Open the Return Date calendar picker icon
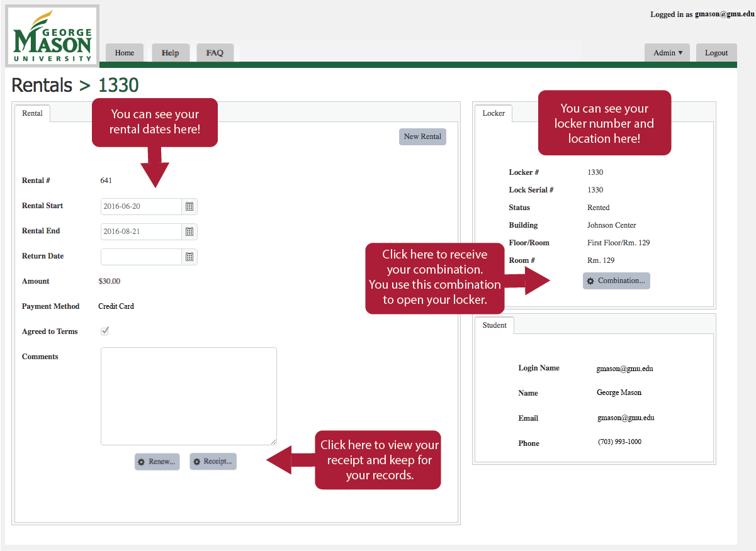 [x=189, y=257]
